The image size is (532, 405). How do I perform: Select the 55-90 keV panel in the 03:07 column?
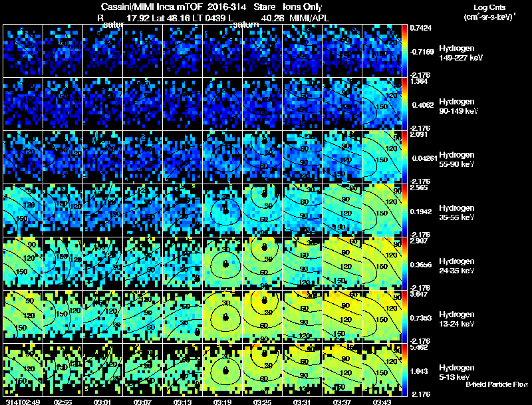[x=142, y=158]
